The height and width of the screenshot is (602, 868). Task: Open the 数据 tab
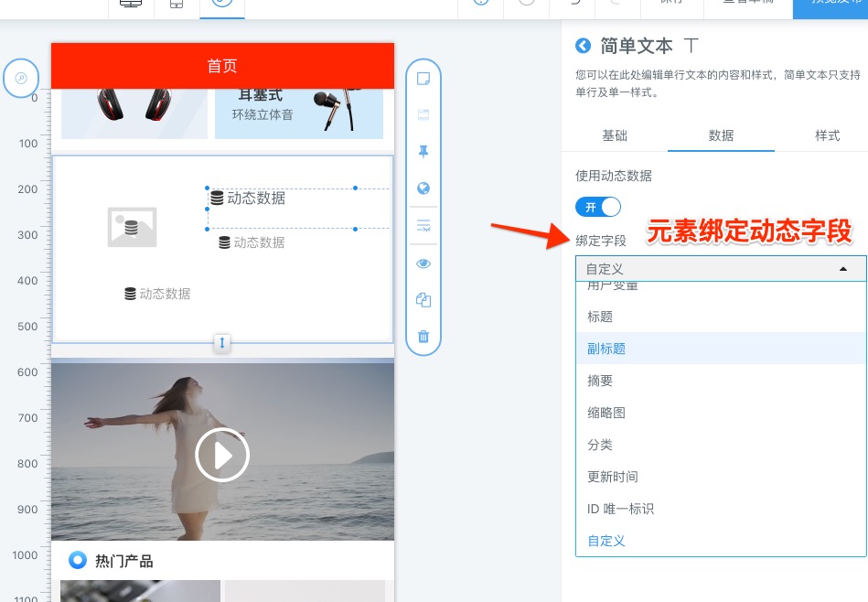click(x=721, y=135)
